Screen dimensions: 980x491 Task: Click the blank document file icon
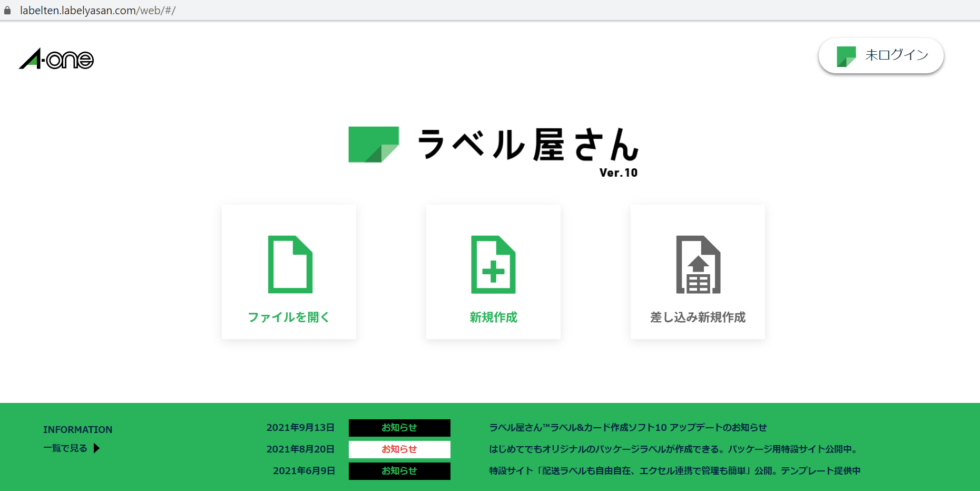pyautogui.click(x=290, y=264)
